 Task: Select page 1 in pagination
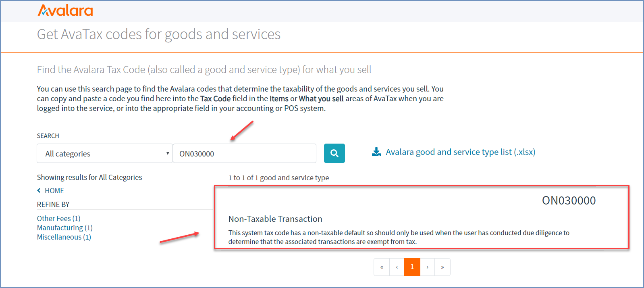[412, 267]
